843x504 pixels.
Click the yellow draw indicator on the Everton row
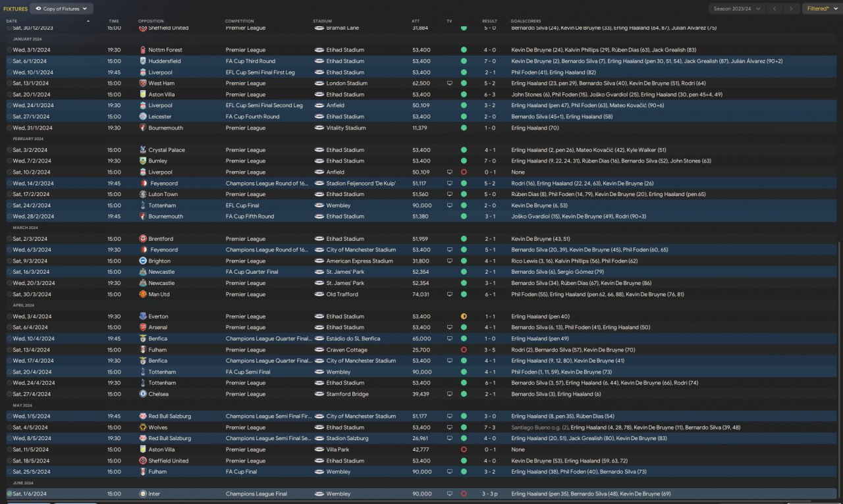pyautogui.click(x=464, y=316)
